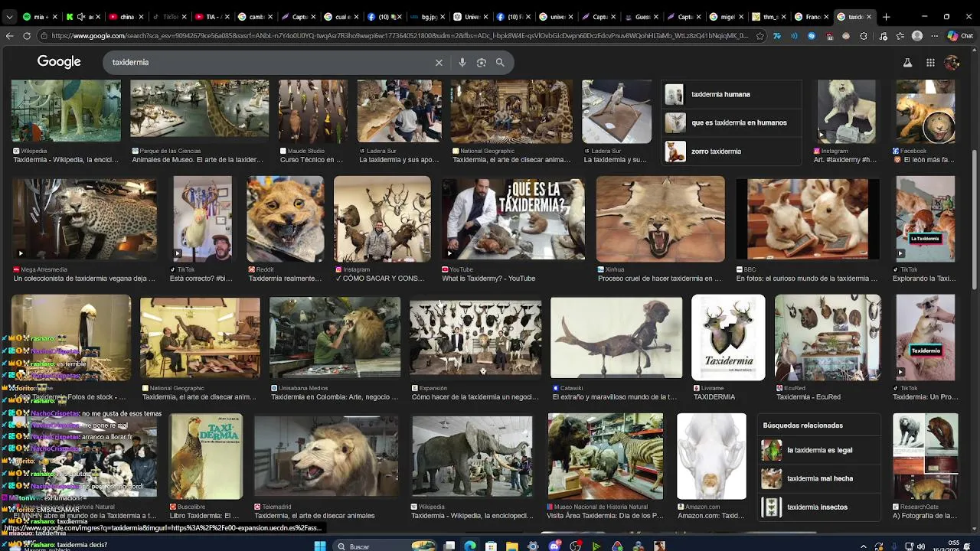Click the Google logo
This screenshot has width=980, height=551.
(59, 62)
